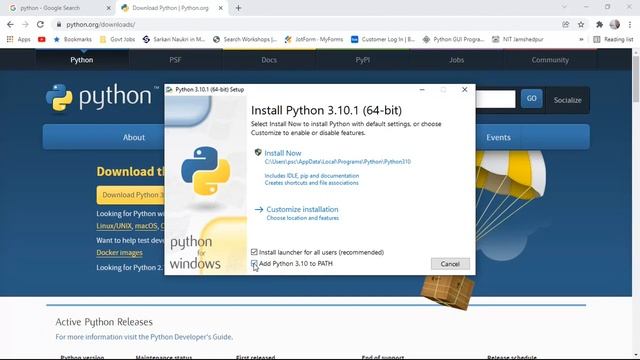Click Install Now in the setup dialog
Viewport: 640px width, 360px height.
pyautogui.click(x=282, y=153)
